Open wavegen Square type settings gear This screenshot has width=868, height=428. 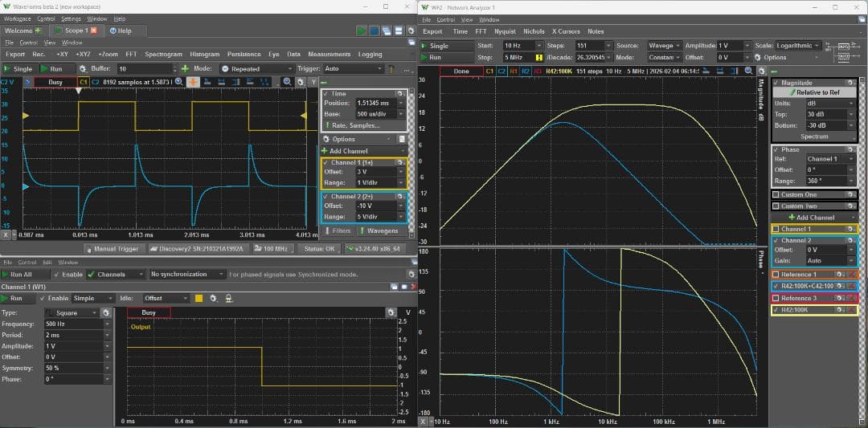click(106, 312)
